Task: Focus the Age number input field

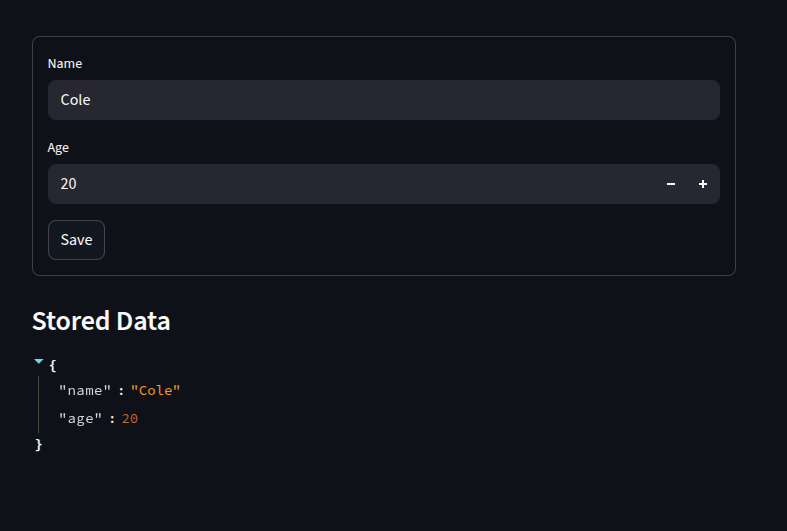Action: [x=351, y=184]
